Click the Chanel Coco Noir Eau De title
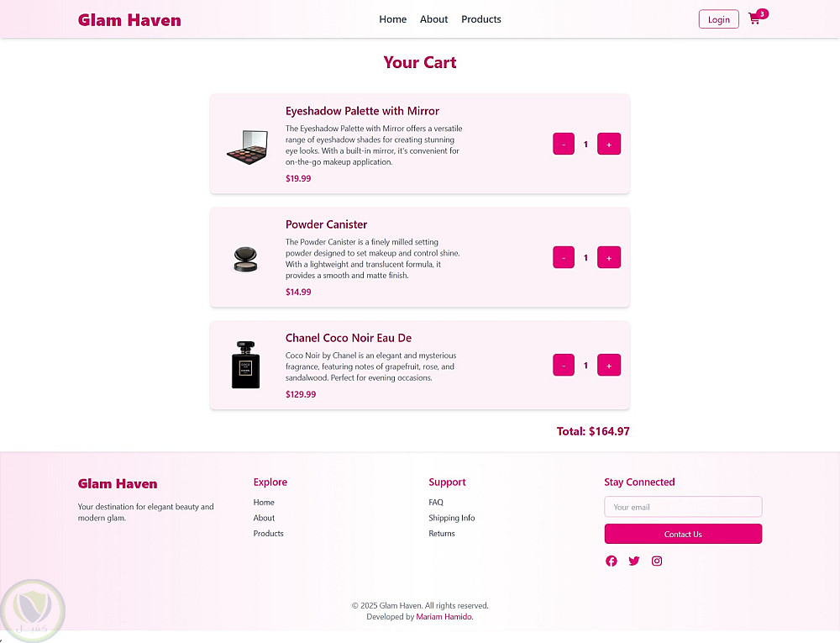 (349, 338)
